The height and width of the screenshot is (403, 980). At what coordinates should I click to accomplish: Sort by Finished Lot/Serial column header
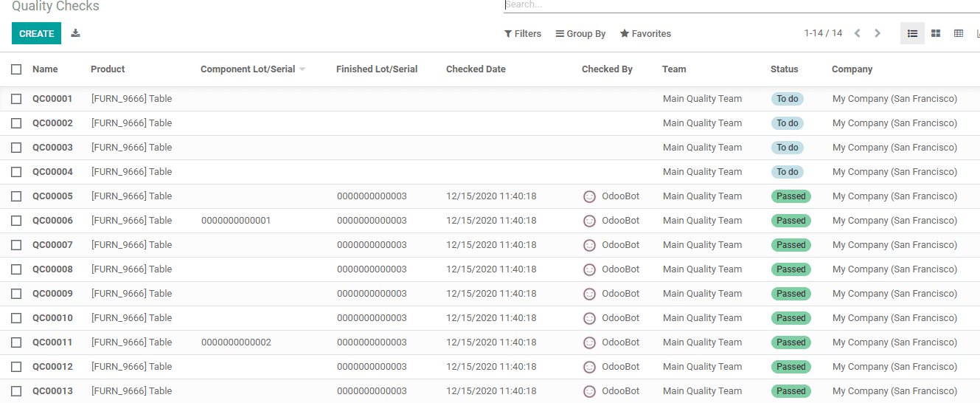click(377, 69)
